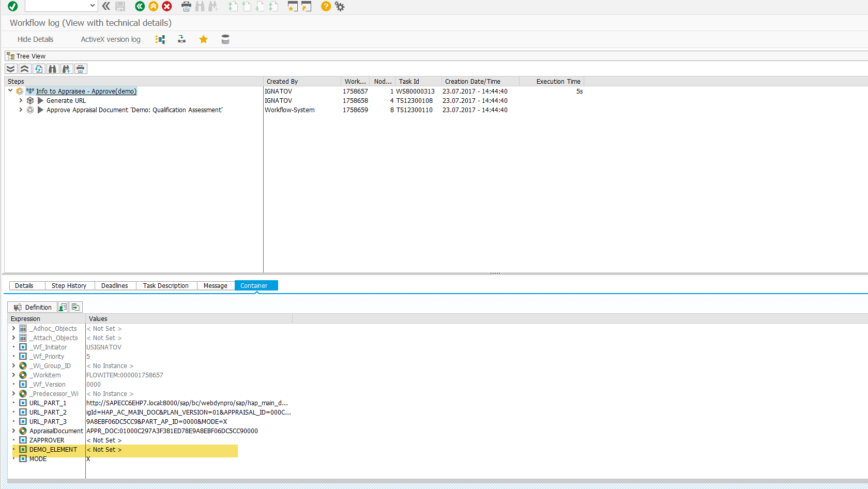Click the Last Page icon
The image size is (868, 489).
[273, 6]
